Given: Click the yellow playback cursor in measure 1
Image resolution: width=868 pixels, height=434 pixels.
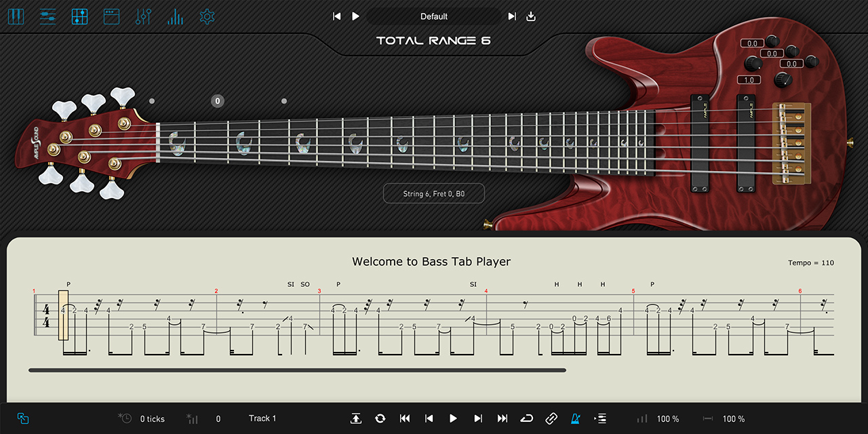Looking at the screenshot, I should [x=63, y=315].
